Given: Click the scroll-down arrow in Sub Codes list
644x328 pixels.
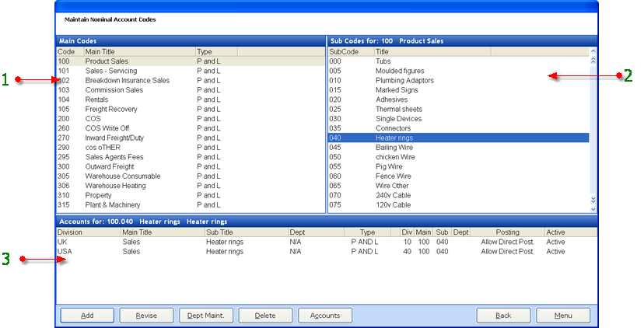Looking at the screenshot, I should coord(593,208).
